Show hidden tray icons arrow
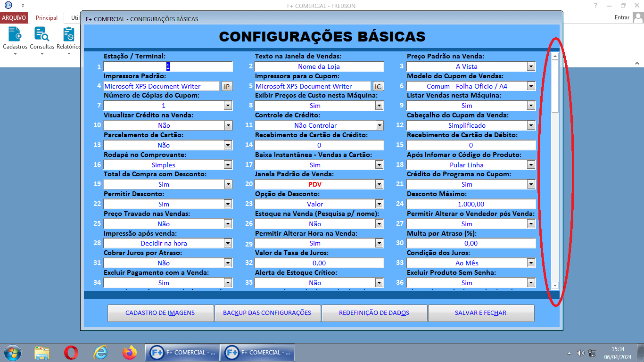 click(x=570, y=353)
